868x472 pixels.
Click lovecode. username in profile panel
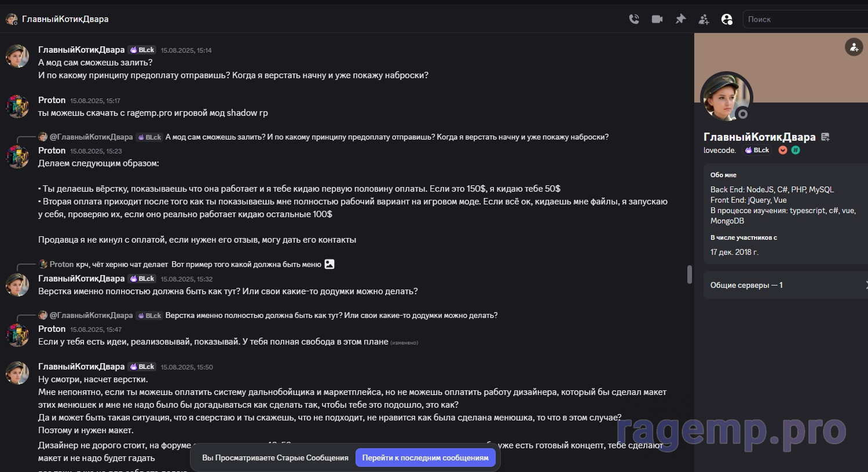[720, 150]
